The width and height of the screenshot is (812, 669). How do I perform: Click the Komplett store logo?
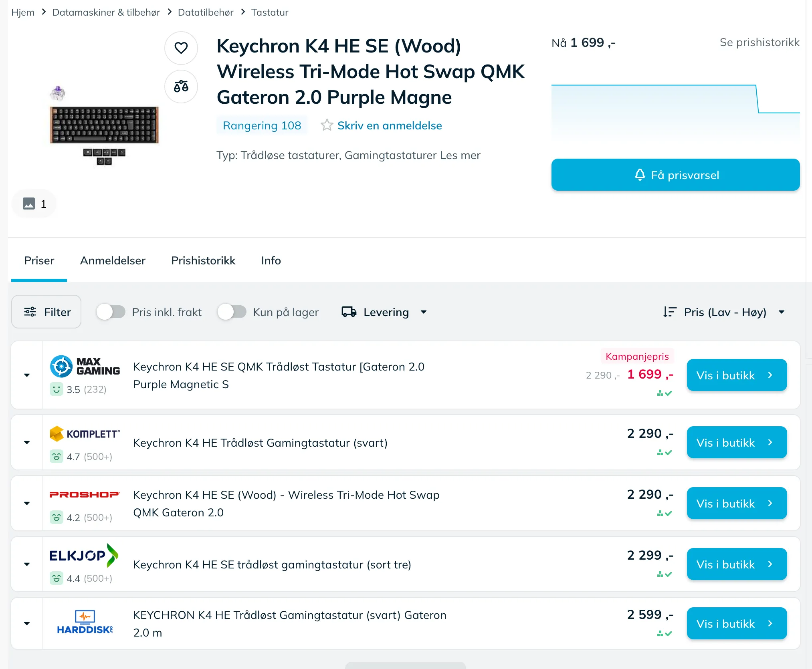point(85,434)
